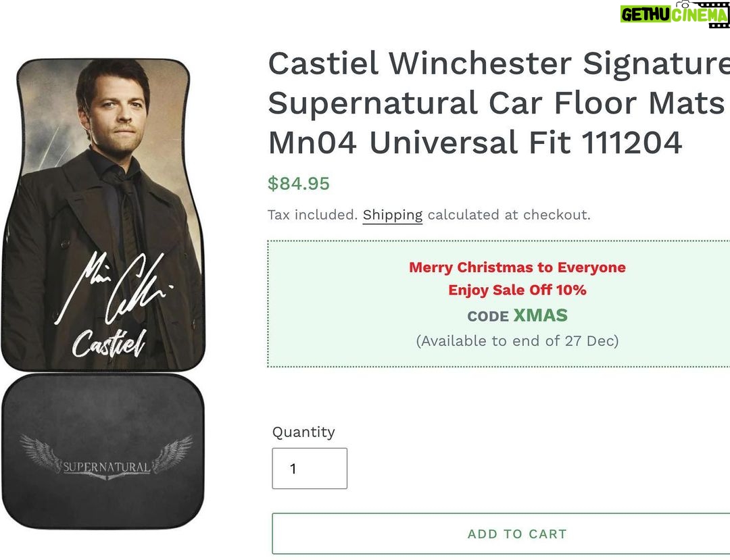Viewport: 730px width, 560px height.
Task: Click the camera icon in Gethu Cinema logo
Action: [x=683, y=4]
